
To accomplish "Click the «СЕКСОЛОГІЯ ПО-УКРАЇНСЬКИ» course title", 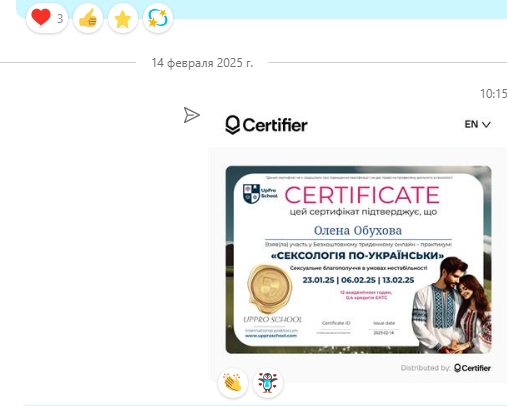I will click(x=357, y=256).
